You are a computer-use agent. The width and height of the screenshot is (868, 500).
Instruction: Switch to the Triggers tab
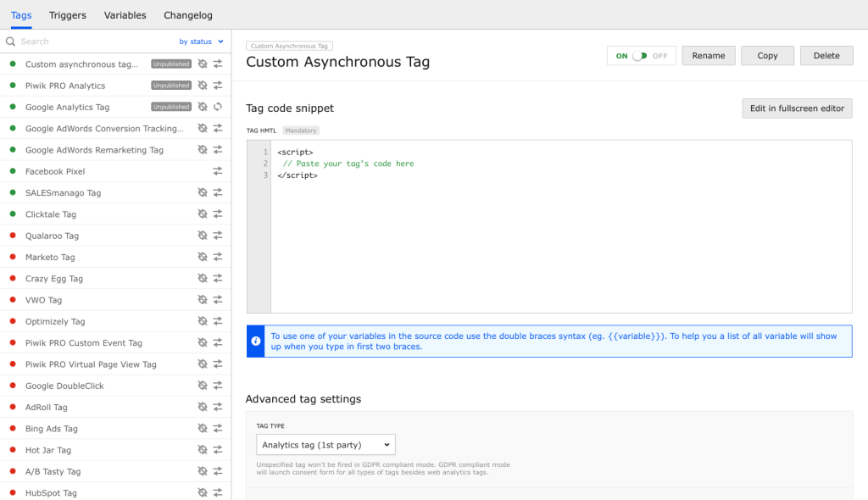pos(68,15)
